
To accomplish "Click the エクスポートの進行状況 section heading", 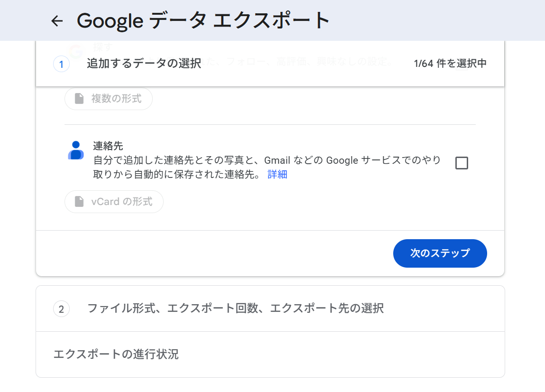I will pos(116,354).
